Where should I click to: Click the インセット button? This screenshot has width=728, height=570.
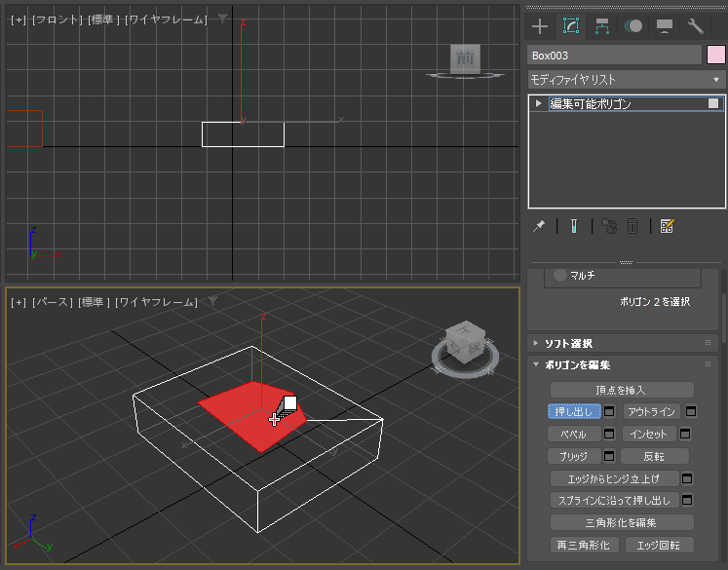[649, 434]
